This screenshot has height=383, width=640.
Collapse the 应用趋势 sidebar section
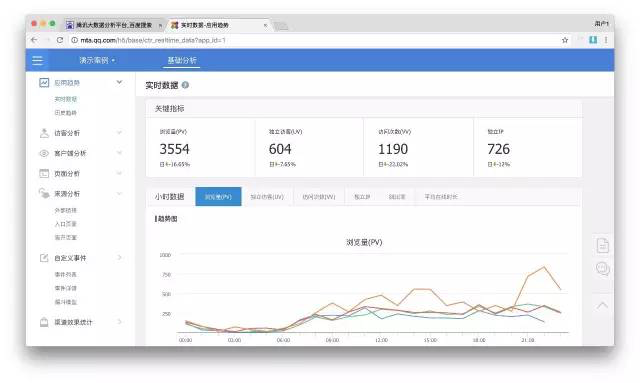[x=119, y=82]
